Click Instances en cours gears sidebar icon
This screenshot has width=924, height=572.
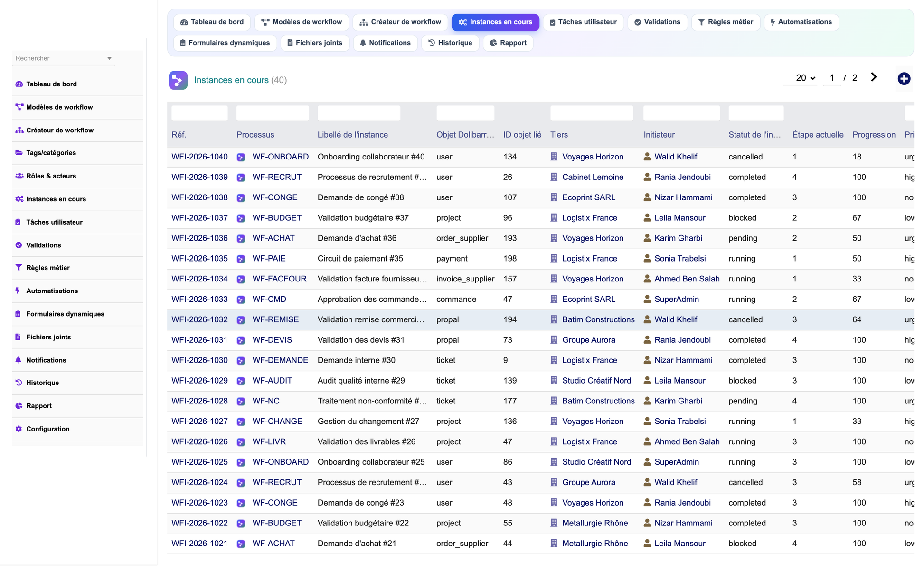tap(19, 199)
